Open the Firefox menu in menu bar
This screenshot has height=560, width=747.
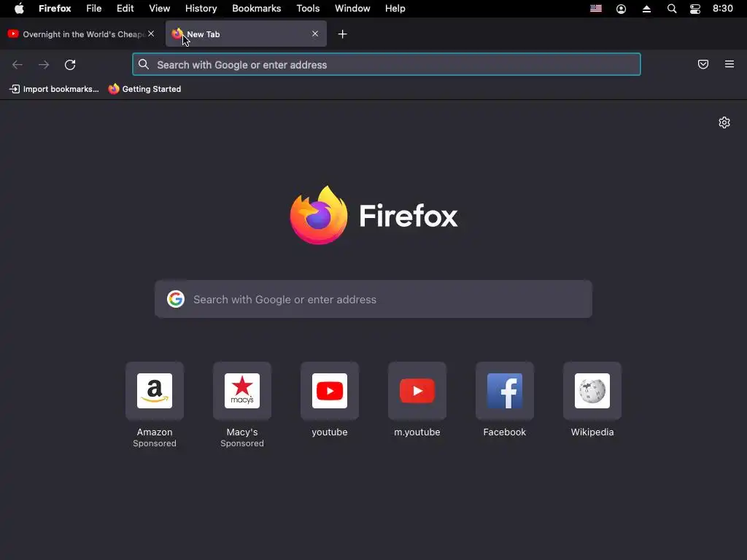pyautogui.click(x=55, y=9)
